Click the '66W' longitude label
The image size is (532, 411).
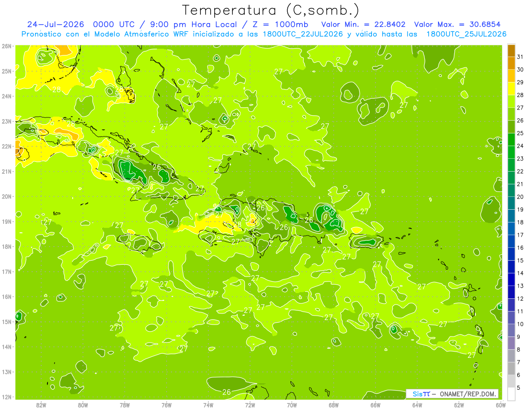tap(376, 405)
